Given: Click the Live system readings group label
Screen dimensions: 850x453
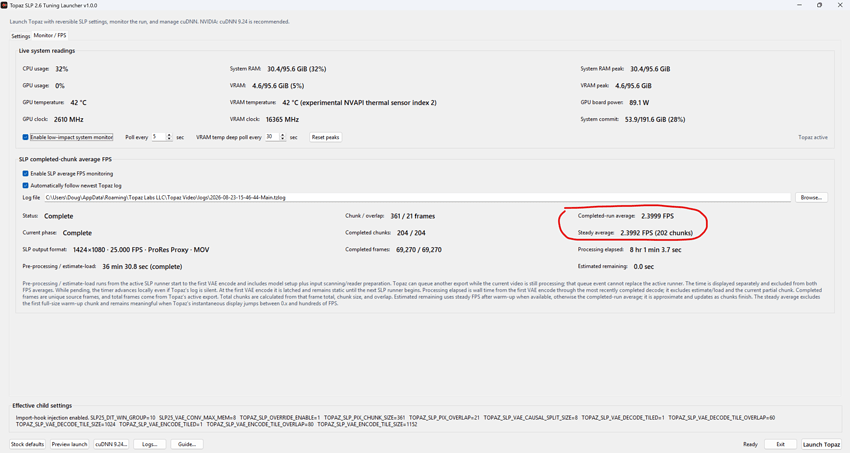Looking at the screenshot, I should pos(47,51).
